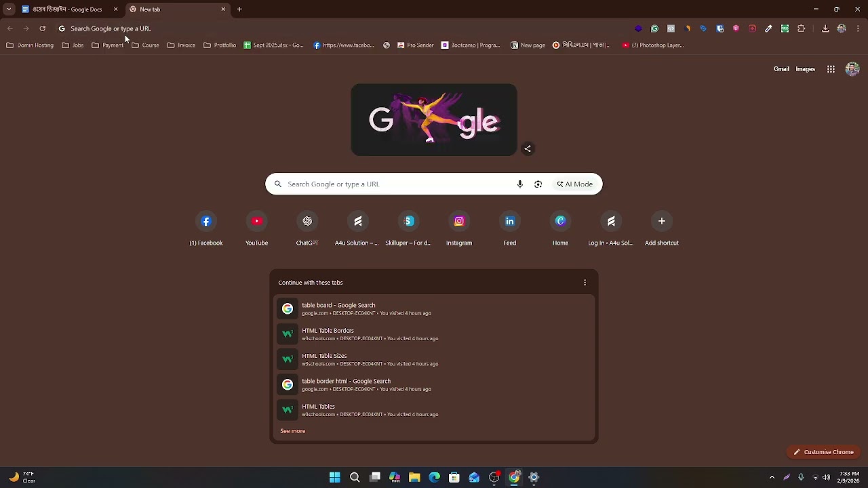Open the Windows Start menu
The height and width of the screenshot is (488, 868).
pos(335,478)
